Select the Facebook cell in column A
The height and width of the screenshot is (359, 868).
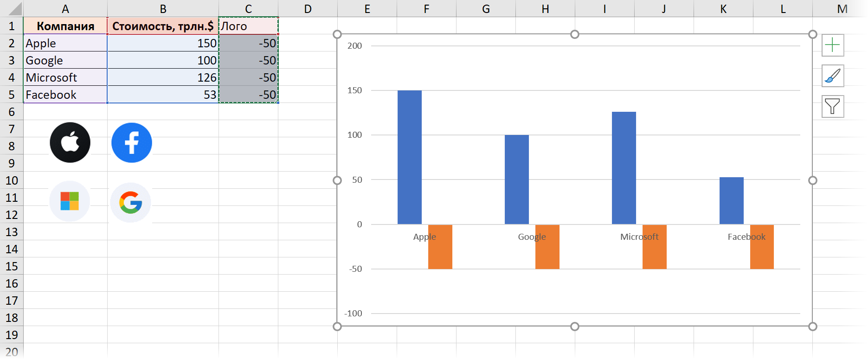(x=65, y=95)
